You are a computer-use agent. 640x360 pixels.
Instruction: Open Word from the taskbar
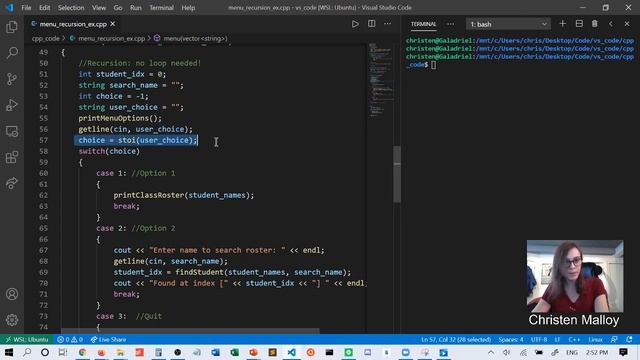coord(216,352)
